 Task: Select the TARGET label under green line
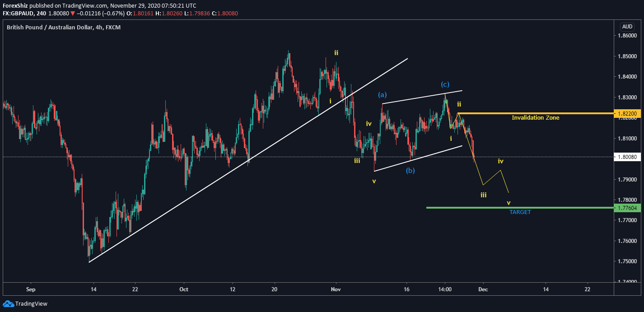point(520,212)
